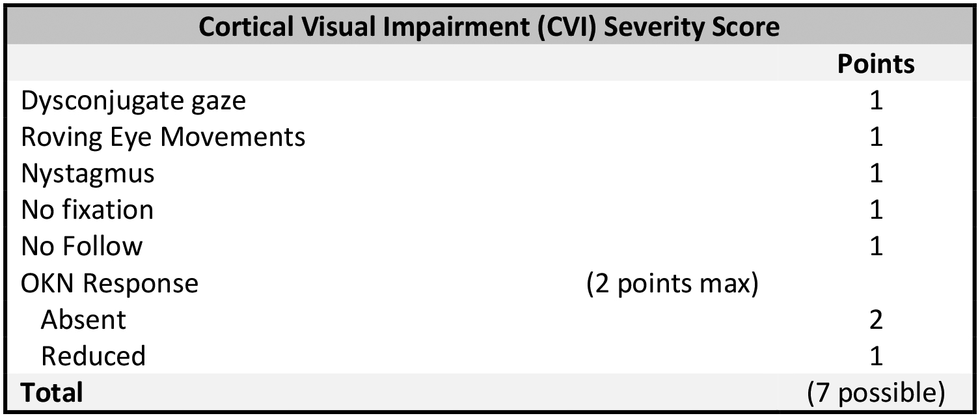Click the Points column header
The image size is (980, 418).
[875, 63]
